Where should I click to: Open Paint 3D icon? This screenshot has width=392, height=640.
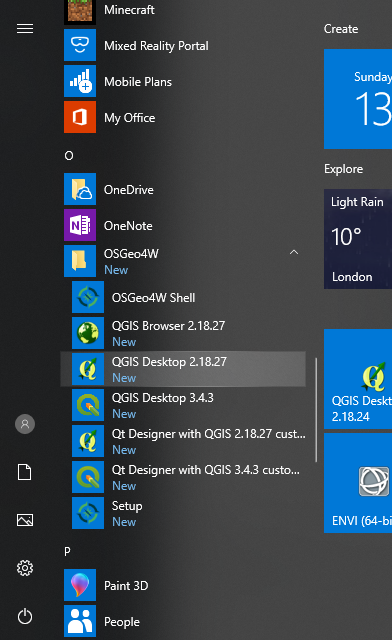tap(80, 585)
